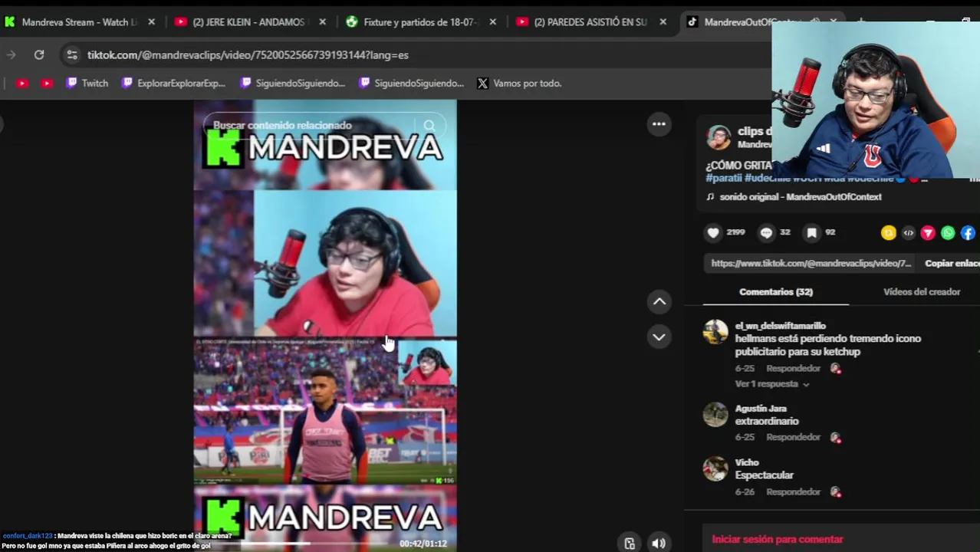Open the second YouTube bookmark icon

(47, 83)
